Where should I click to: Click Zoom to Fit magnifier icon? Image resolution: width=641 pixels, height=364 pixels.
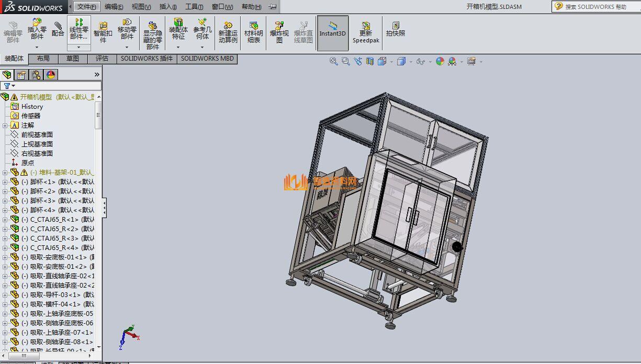(333, 61)
